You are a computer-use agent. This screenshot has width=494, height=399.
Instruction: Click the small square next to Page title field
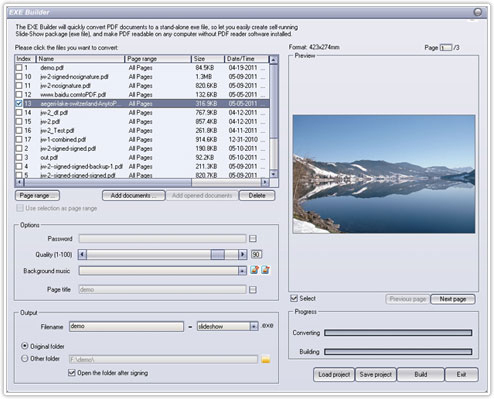pyautogui.click(x=253, y=290)
